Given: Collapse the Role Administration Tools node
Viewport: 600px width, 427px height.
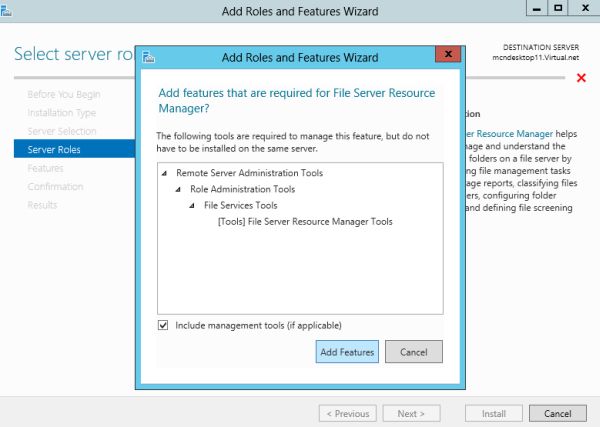Looking at the screenshot, I should [178, 189].
